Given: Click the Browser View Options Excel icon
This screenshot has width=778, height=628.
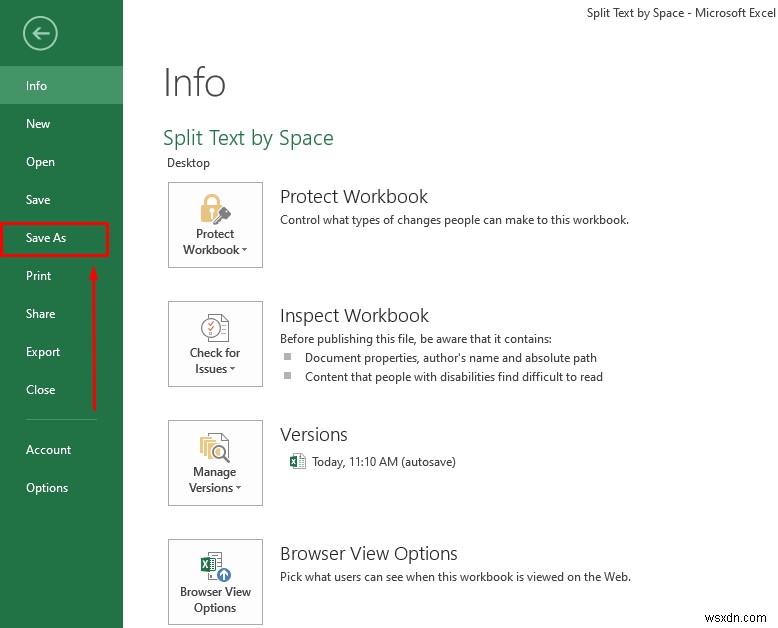Looking at the screenshot, I should [x=215, y=566].
